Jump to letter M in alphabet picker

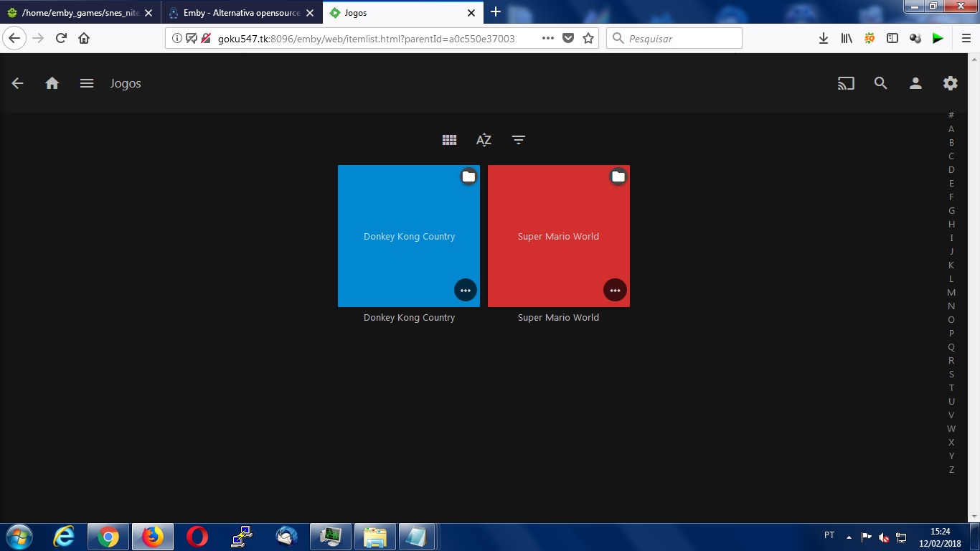(951, 292)
